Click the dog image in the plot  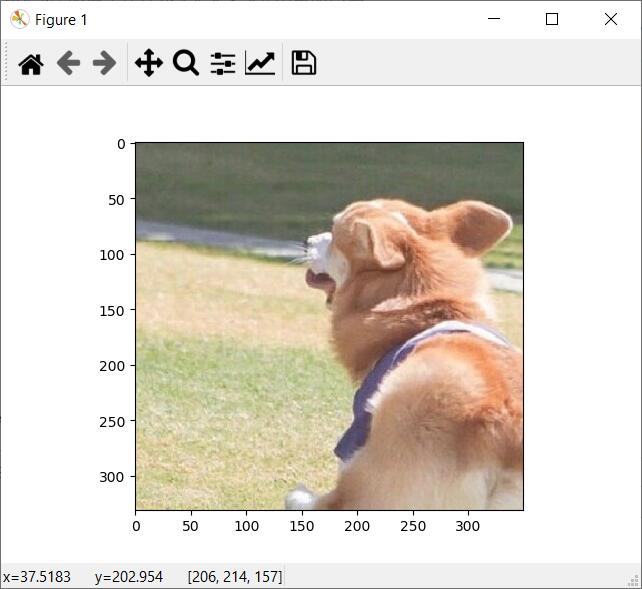pos(329,326)
